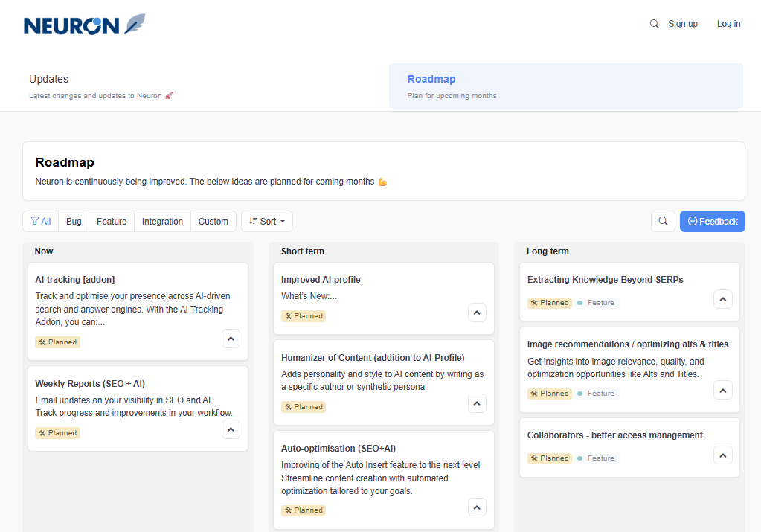Click the Feedback button
Screen dimensions: 761x532
[713, 221]
